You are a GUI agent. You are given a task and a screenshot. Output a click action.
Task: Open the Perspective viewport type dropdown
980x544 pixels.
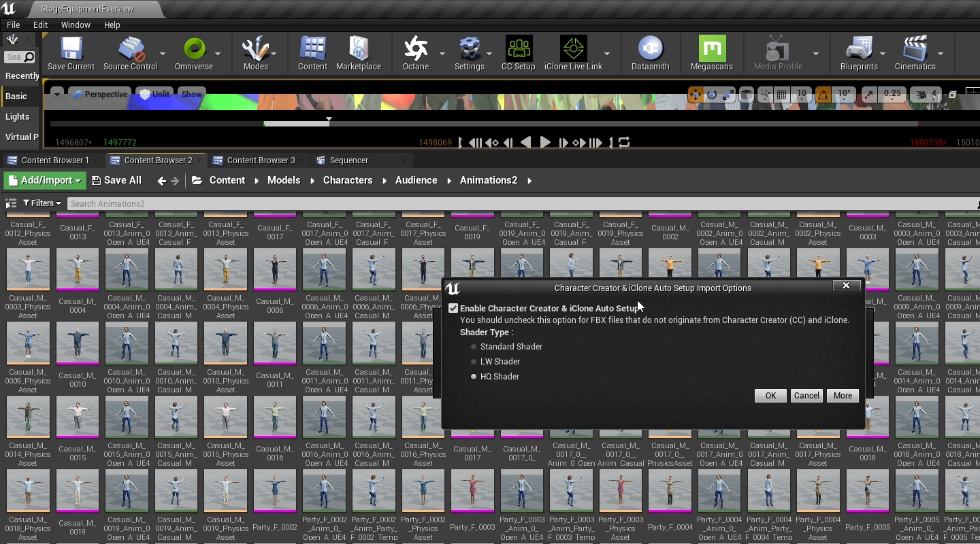[100, 95]
